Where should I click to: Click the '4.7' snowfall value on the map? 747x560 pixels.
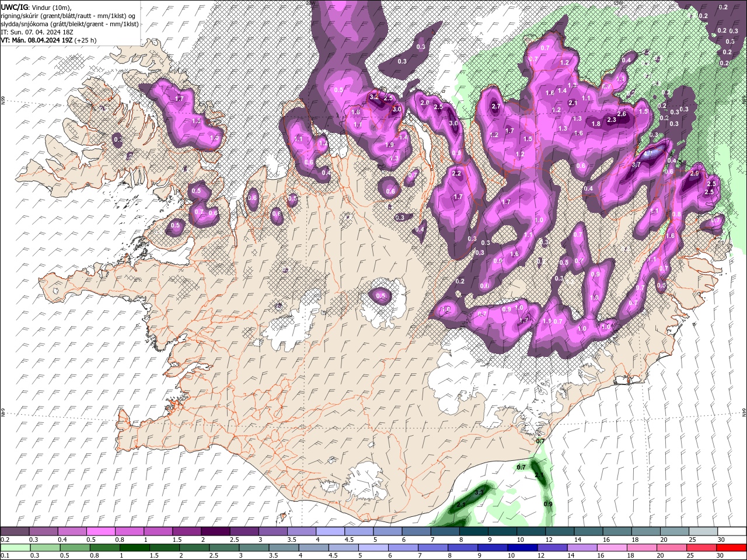(x=647, y=153)
